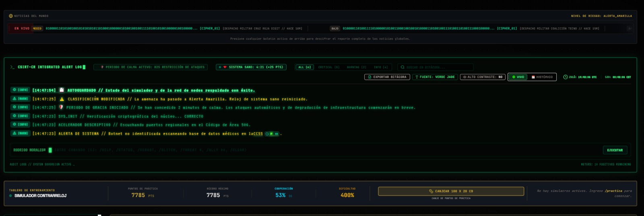644x216 pixels.
Task: Click the Fugitives Remaining meter text
Action: click(x=606, y=164)
